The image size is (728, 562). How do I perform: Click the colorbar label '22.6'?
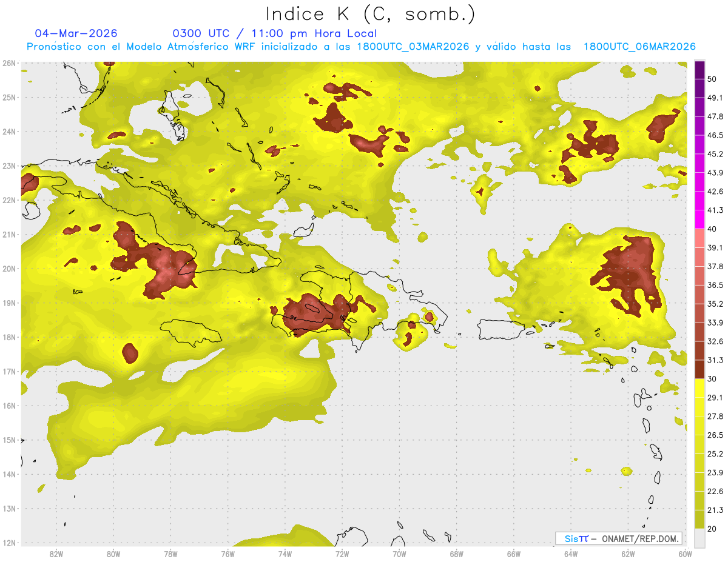715,492
